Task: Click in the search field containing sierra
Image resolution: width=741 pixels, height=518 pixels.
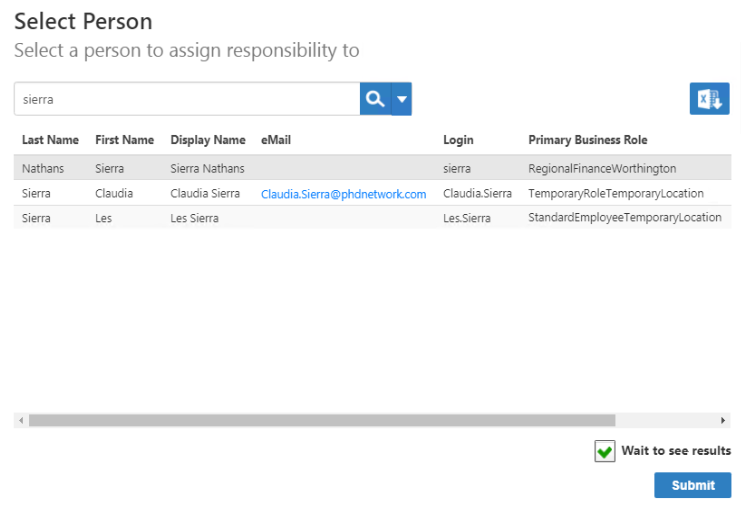Action: coord(187,99)
